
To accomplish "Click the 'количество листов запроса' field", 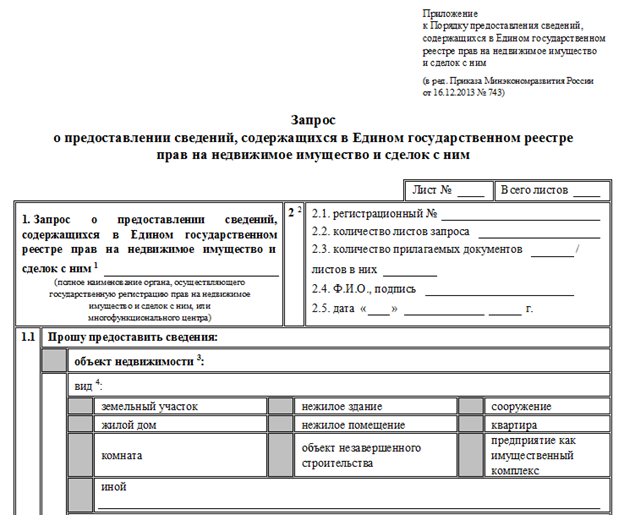I will 539,234.
